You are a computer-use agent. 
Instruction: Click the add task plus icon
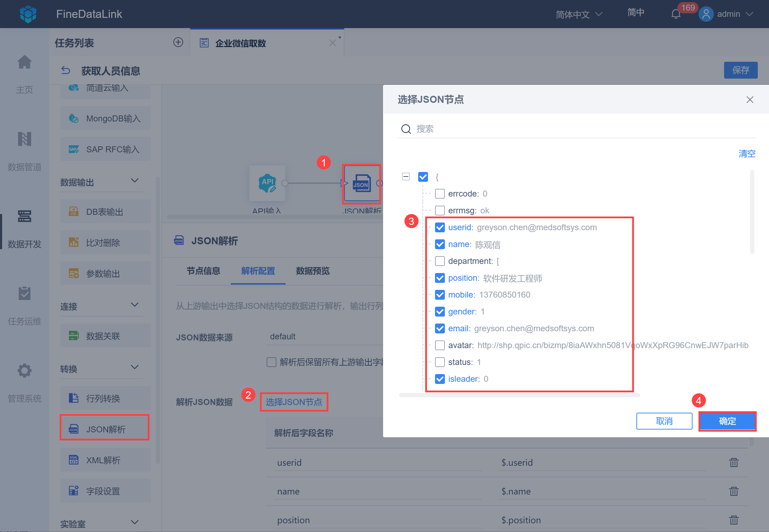[x=178, y=42]
